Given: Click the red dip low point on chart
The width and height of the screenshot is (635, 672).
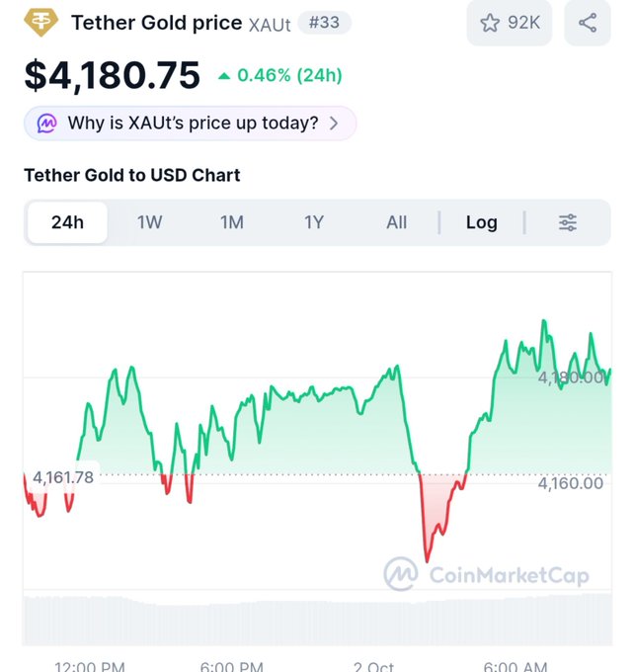Looking at the screenshot, I should [427, 559].
